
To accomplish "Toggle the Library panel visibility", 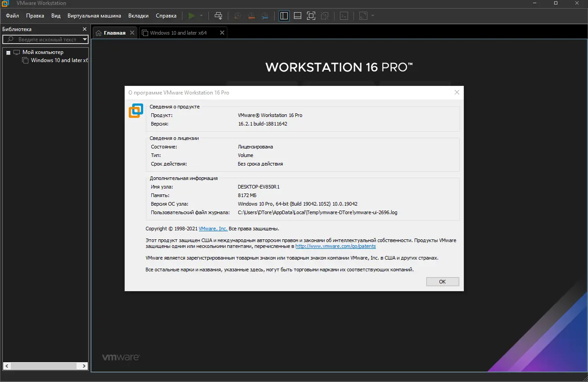I will 284,16.
